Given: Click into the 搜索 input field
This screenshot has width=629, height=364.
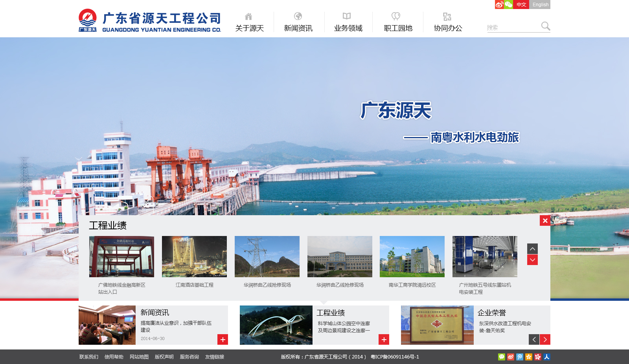Looking at the screenshot, I should click(x=513, y=27).
